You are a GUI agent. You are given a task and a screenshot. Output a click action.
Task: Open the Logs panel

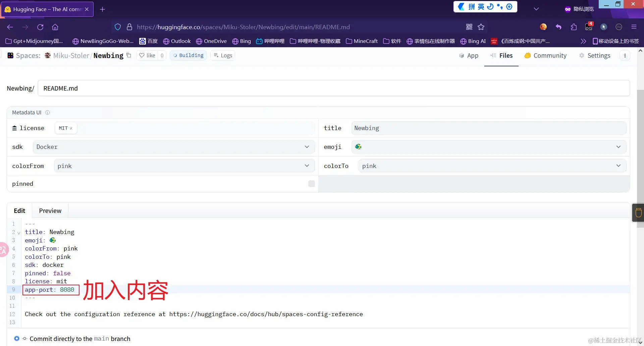pos(223,55)
